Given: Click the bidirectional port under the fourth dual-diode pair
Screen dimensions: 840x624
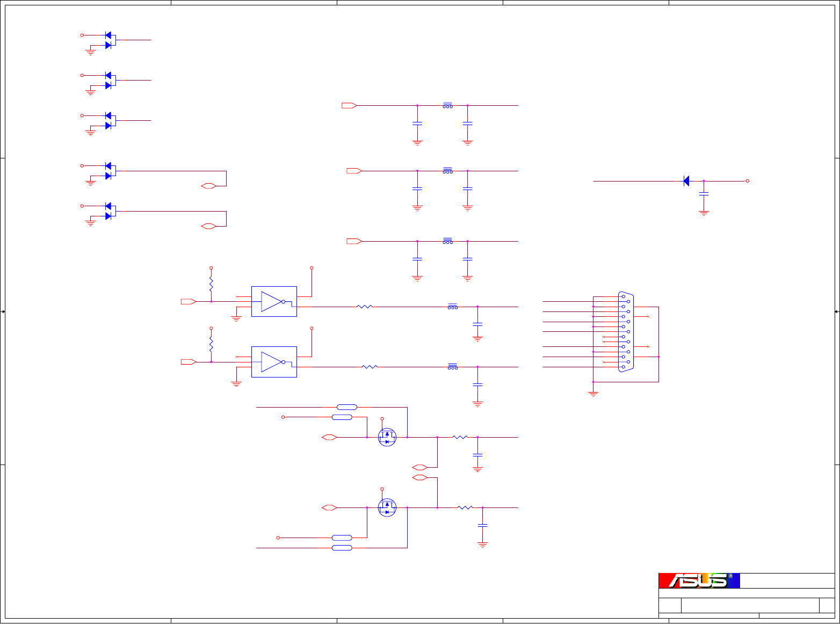Looking at the screenshot, I should point(208,186).
